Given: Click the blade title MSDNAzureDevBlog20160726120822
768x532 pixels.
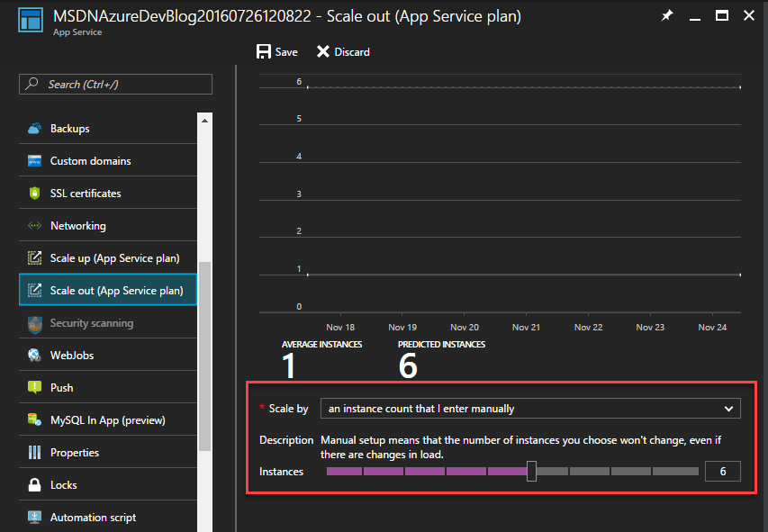Looking at the screenshot, I should tap(182, 16).
